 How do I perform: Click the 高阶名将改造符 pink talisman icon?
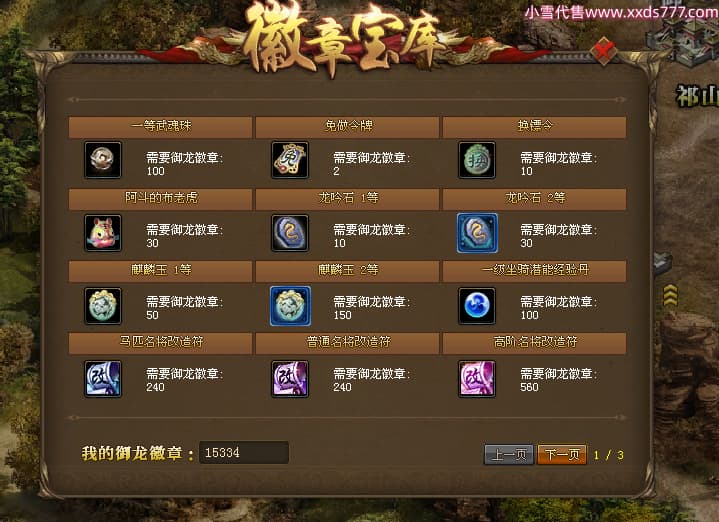pos(477,378)
